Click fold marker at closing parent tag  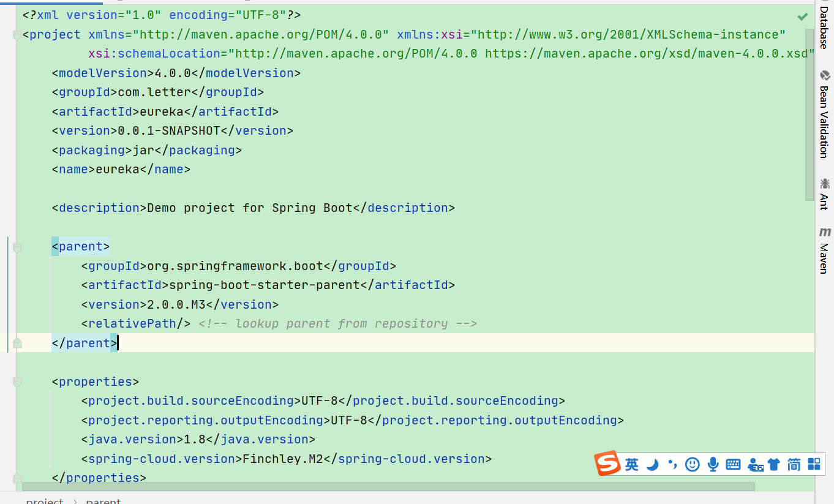coord(17,343)
